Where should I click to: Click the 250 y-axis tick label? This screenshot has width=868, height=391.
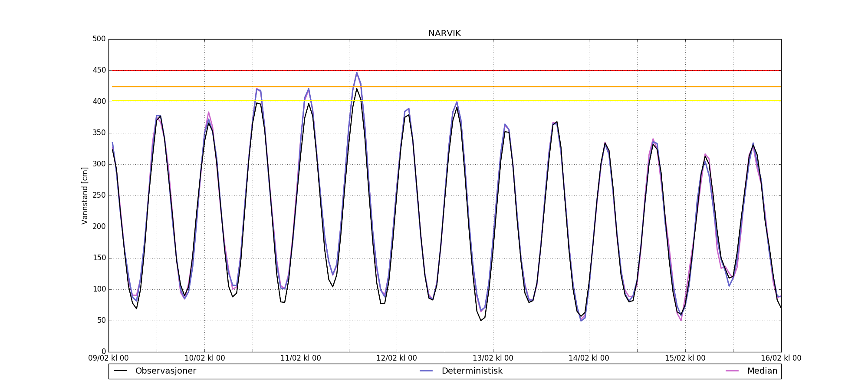coord(99,195)
